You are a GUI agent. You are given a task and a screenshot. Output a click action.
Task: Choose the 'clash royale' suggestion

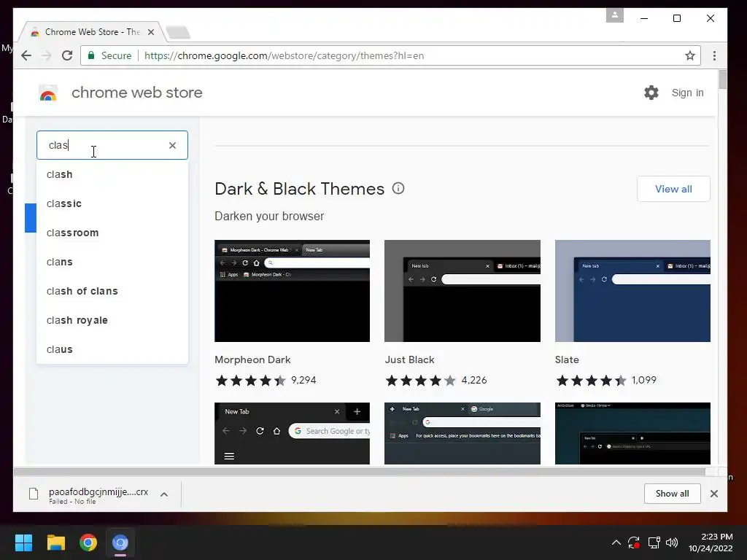click(x=112, y=320)
